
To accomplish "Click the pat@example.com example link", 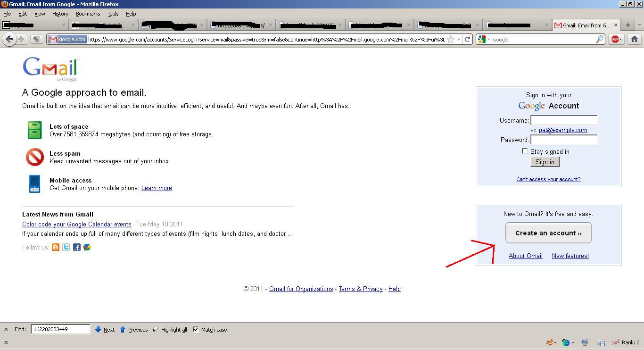I will 563,130.
